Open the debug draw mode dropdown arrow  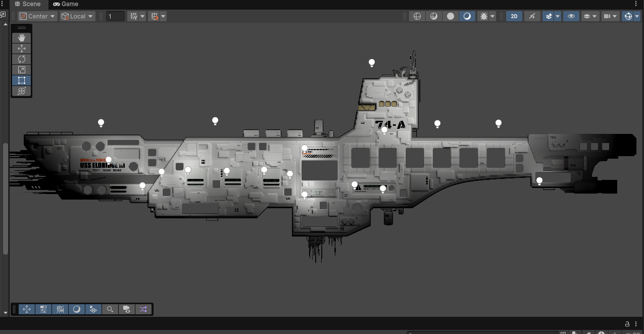click(492, 16)
